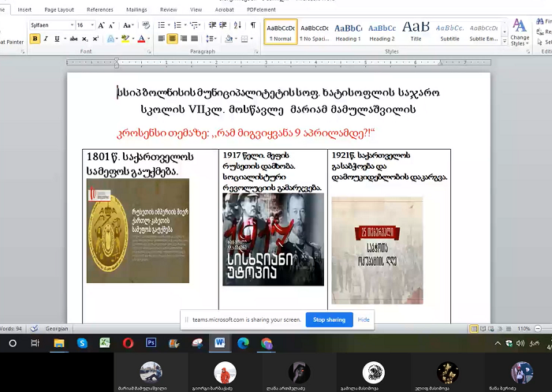
Task: Click the Hide link on sharing bar
Action: click(x=364, y=319)
